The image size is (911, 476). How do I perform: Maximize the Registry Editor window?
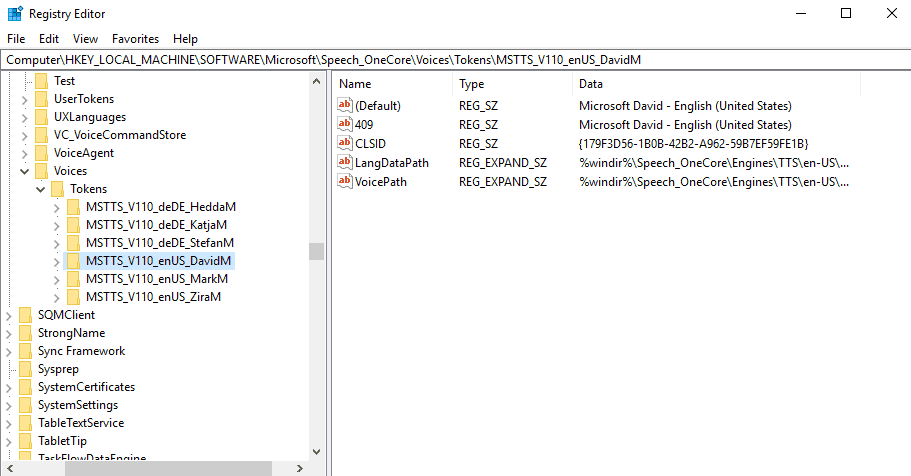846,13
